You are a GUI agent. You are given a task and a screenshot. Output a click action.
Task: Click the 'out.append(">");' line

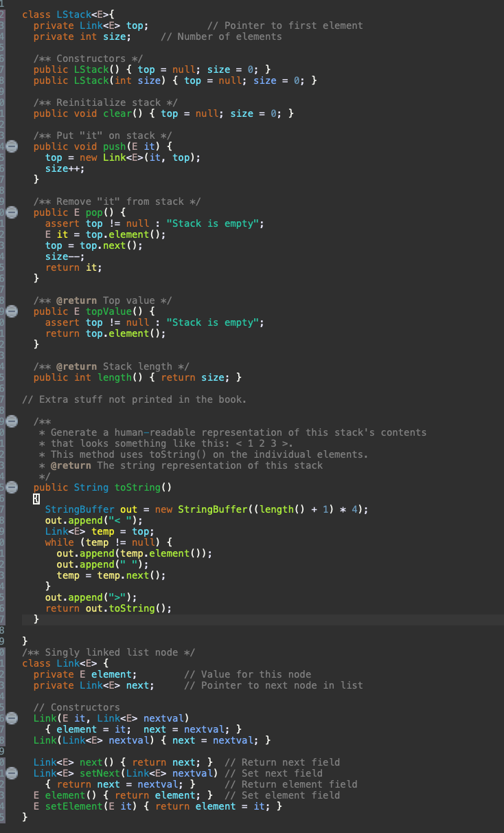click(x=91, y=597)
